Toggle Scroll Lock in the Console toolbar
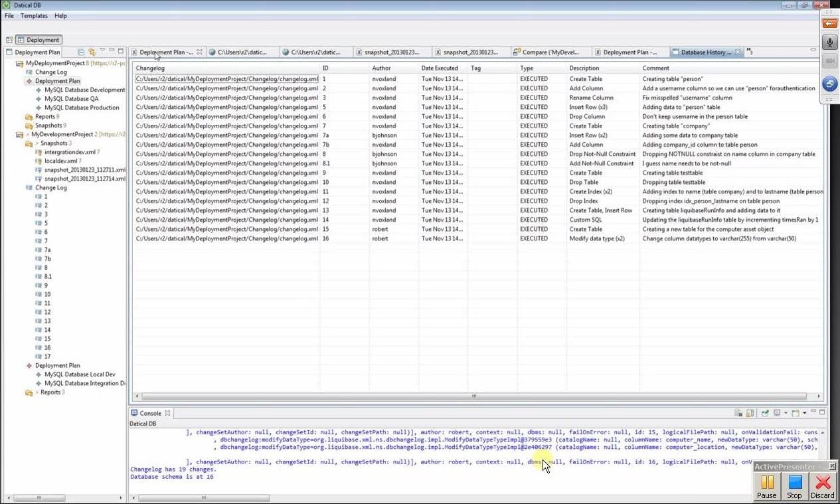The image size is (840, 504). [749, 413]
